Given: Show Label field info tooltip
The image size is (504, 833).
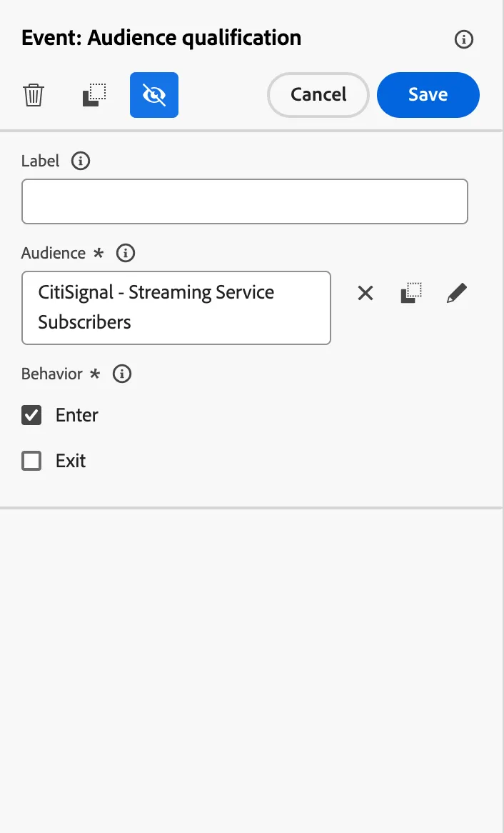Looking at the screenshot, I should [x=81, y=161].
